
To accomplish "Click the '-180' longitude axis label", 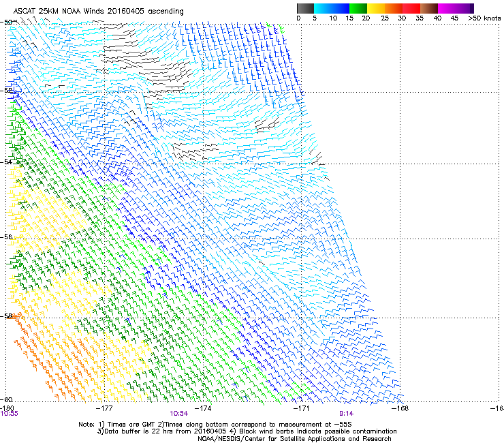I will (x=7, y=408).
